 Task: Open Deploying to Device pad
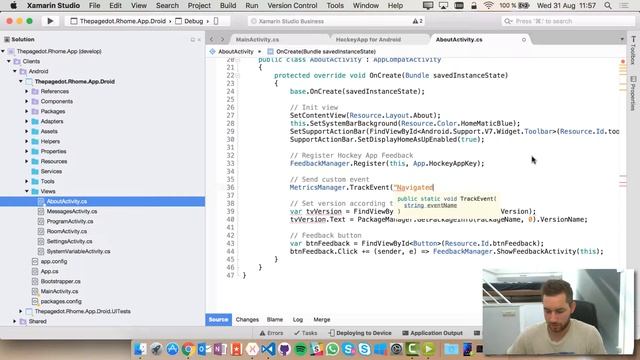[360, 333]
